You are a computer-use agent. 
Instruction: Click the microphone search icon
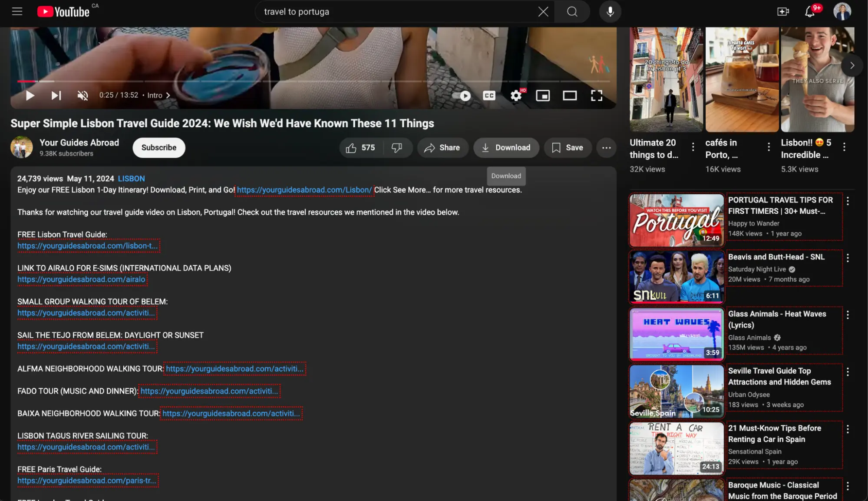point(611,11)
